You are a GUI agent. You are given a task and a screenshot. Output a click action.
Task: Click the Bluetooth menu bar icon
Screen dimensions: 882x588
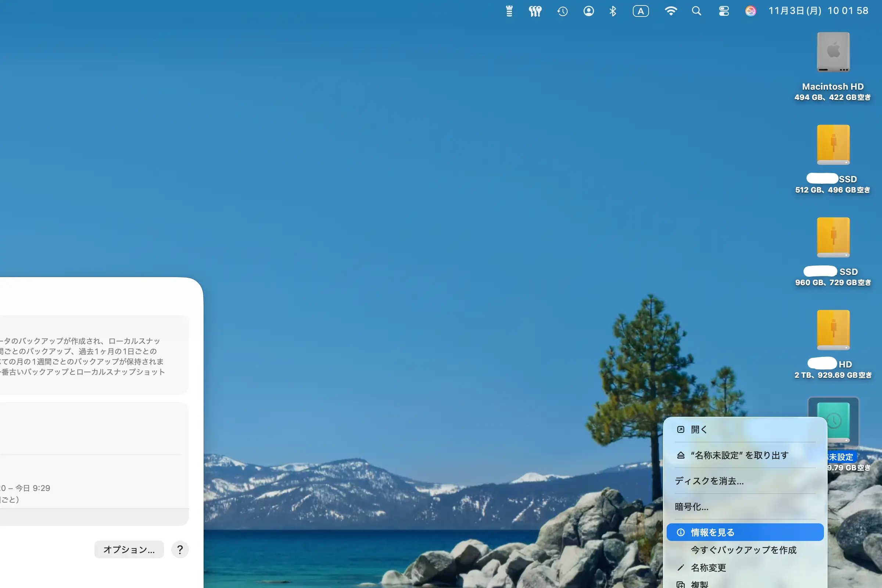(613, 11)
